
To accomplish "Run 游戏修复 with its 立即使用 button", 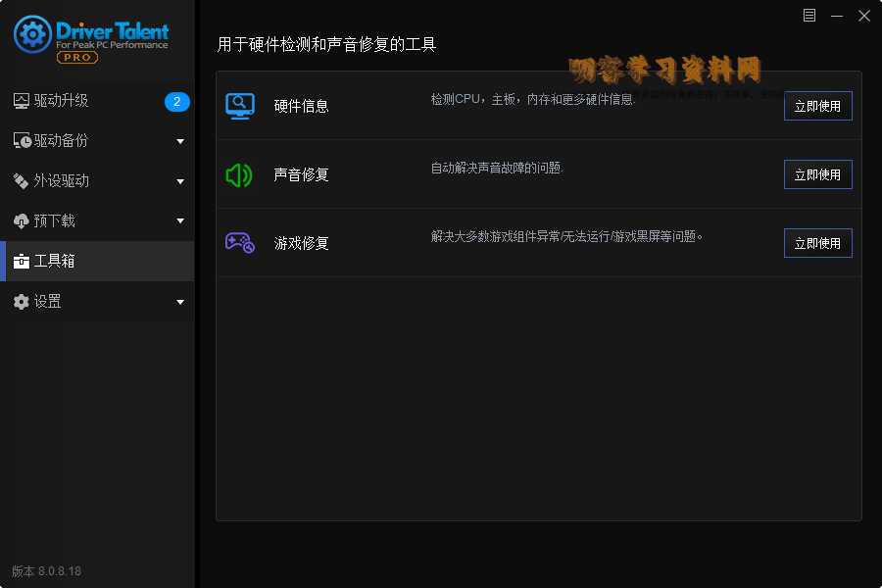I will coord(817,243).
